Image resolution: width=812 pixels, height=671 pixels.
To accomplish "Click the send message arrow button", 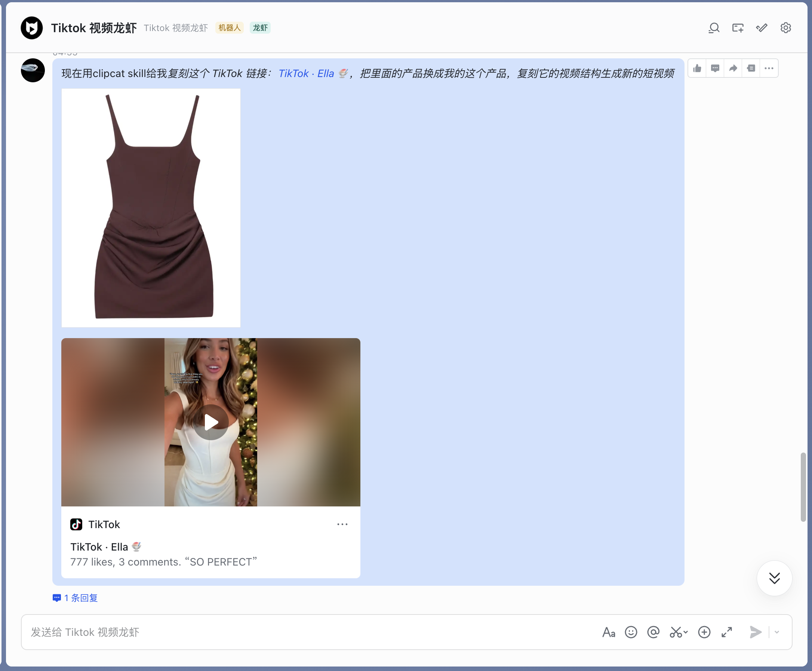I will (755, 632).
